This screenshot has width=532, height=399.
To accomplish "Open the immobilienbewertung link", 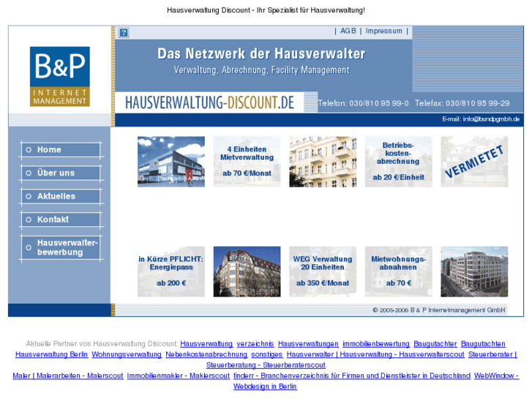I will click(x=376, y=344).
